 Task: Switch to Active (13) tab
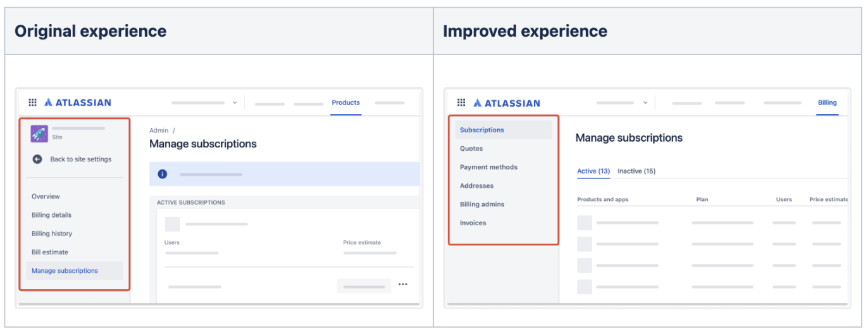pos(593,171)
